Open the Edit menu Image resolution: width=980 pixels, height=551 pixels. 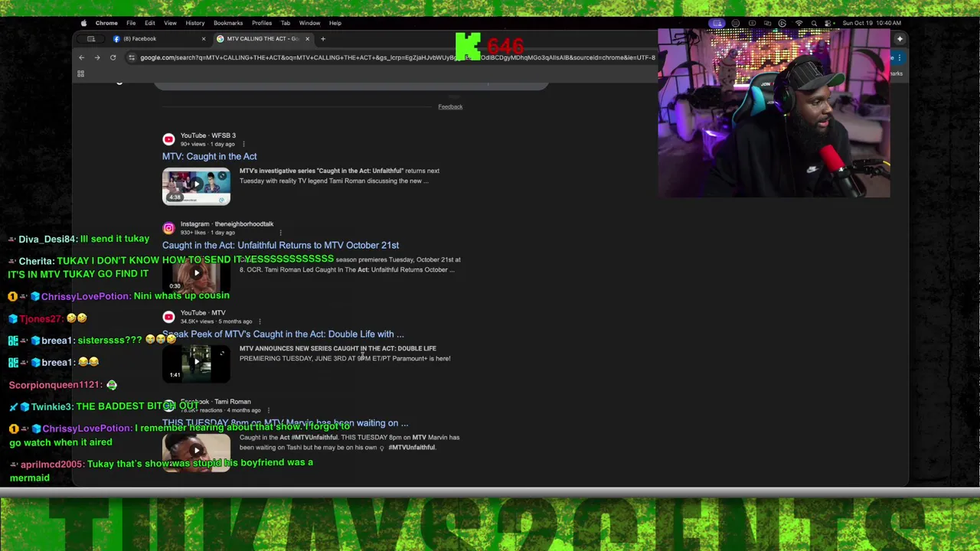coord(150,23)
